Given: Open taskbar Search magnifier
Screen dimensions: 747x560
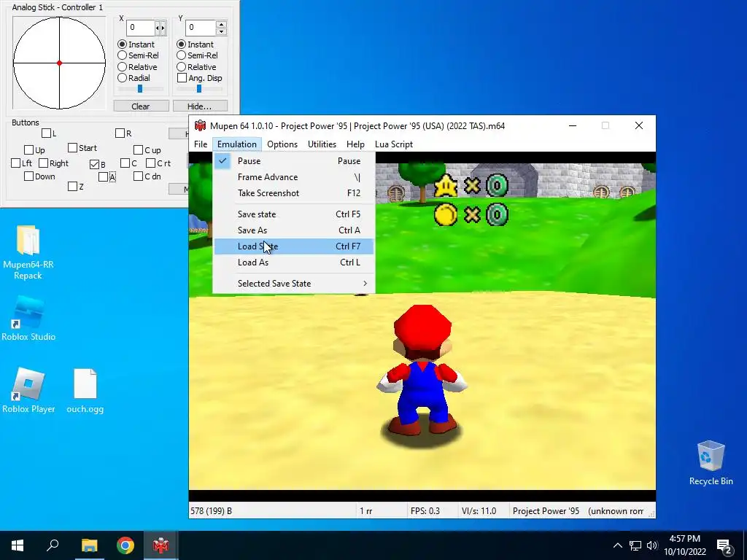Looking at the screenshot, I should [53, 545].
